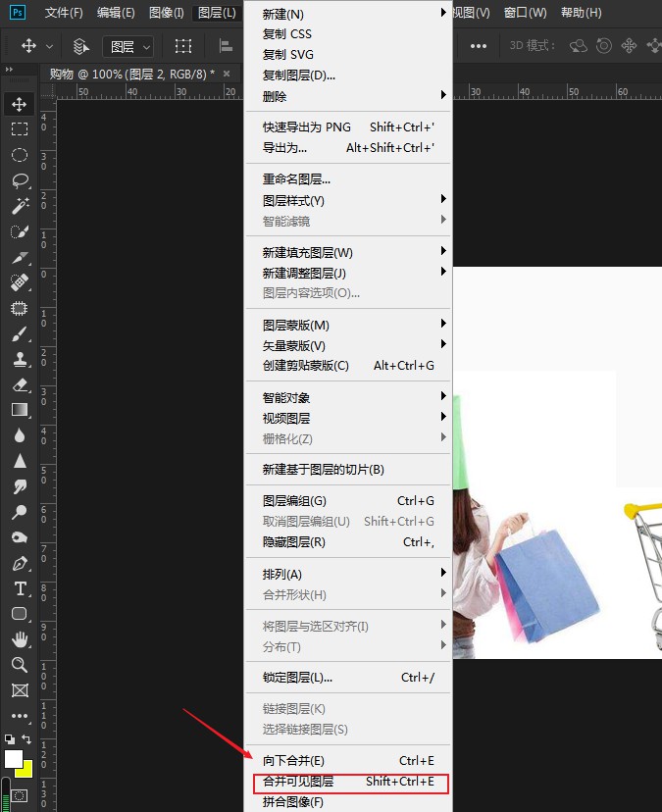This screenshot has width=662, height=812.
Task: Select the Hand tool
Action: [20, 639]
